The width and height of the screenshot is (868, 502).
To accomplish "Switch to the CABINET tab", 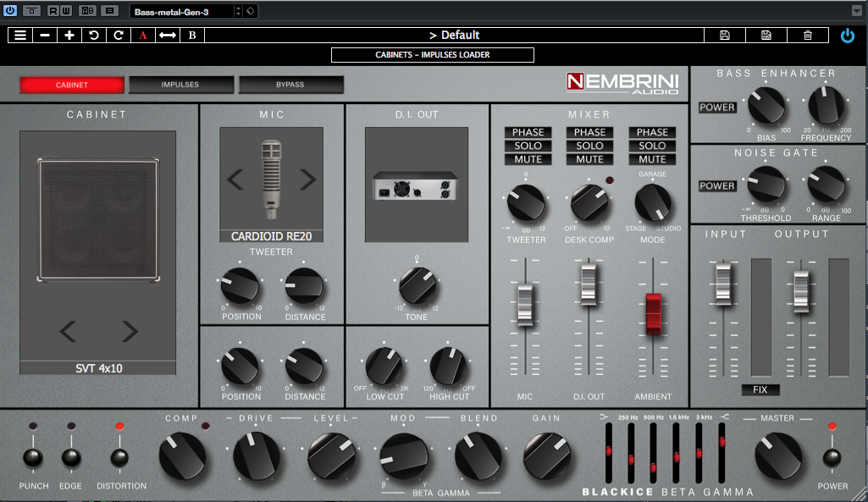I will (x=71, y=85).
